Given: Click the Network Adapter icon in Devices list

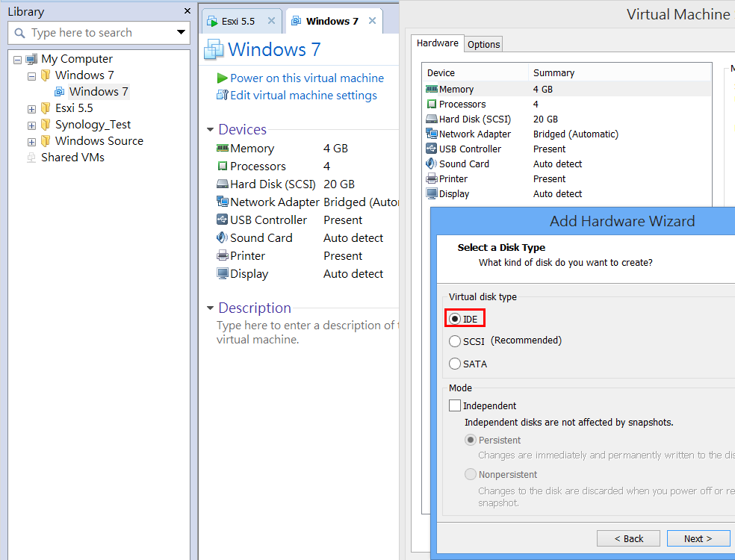Looking at the screenshot, I should click(x=222, y=202).
